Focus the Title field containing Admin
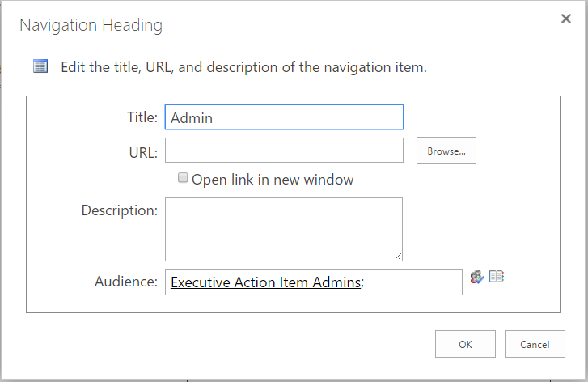 point(284,117)
